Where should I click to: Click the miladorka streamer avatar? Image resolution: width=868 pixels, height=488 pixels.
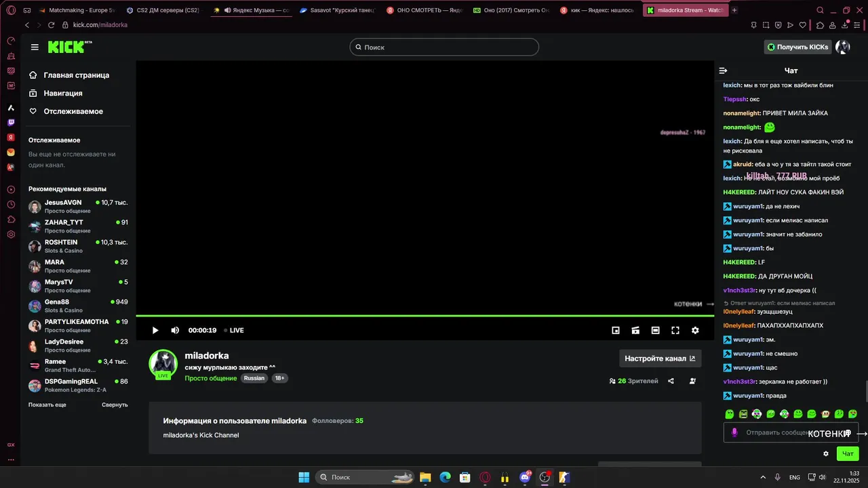163,364
